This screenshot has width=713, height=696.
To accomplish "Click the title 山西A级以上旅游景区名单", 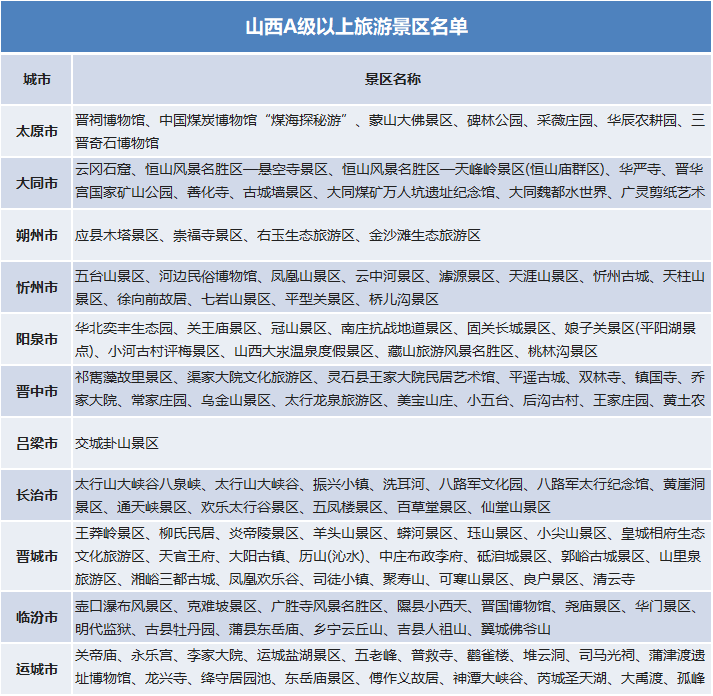I will click(356, 25).
